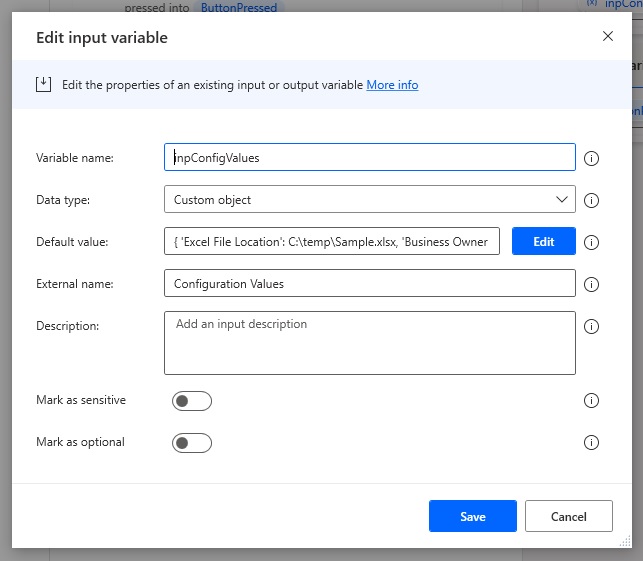Close the Edit input variable dialog
The image size is (643, 561).
click(608, 36)
